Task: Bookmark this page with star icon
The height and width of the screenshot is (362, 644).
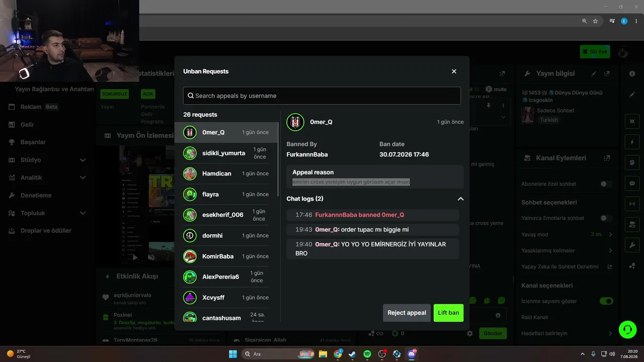Action: point(595,21)
